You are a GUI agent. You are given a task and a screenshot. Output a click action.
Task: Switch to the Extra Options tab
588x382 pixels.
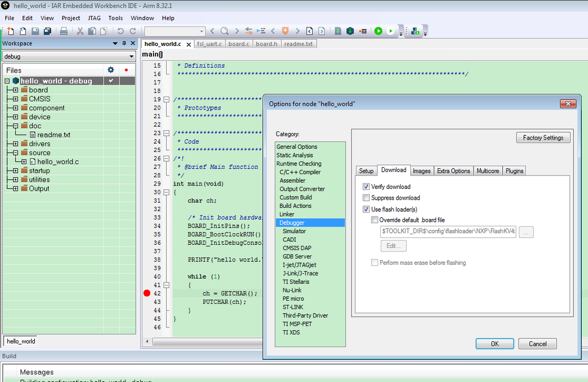(x=453, y=171)
